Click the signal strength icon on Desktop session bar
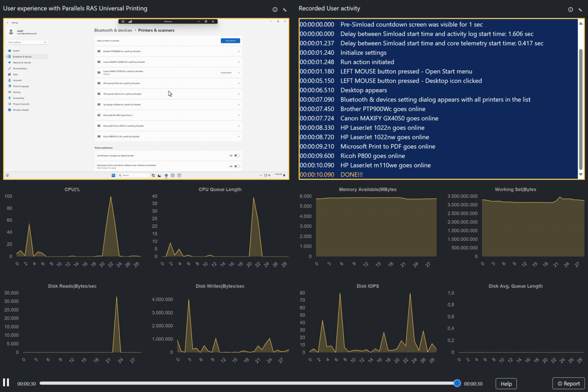 click(x=130, y=21)
